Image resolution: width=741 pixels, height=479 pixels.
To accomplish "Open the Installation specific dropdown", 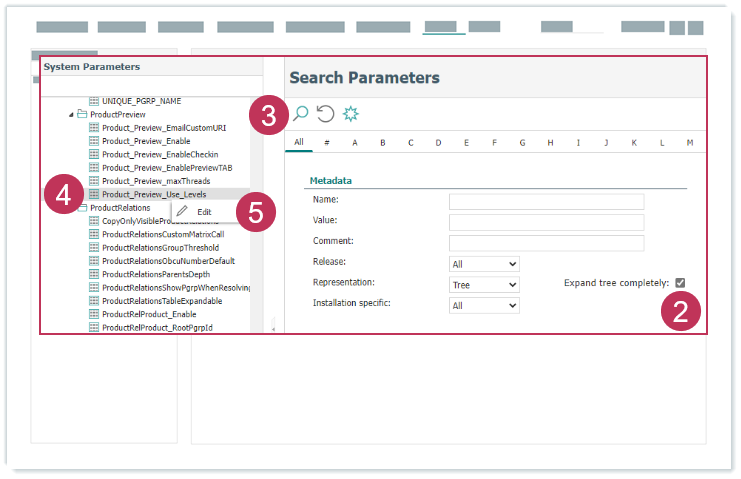I will click(484, 306).
